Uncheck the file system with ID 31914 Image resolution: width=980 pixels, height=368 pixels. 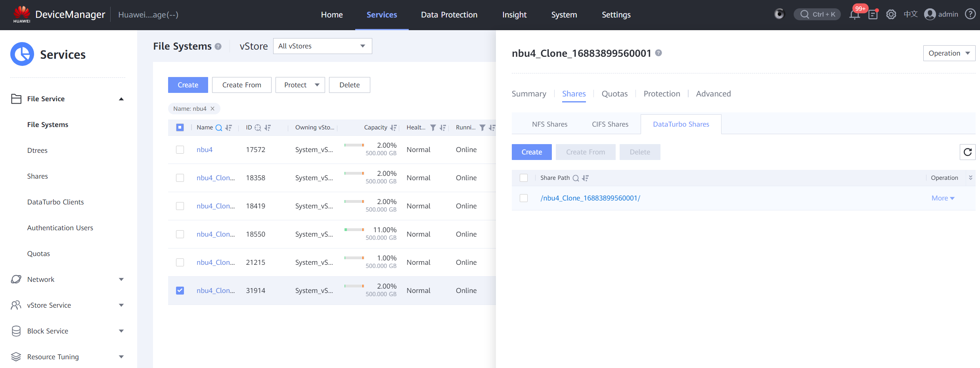tap(180, 291)
